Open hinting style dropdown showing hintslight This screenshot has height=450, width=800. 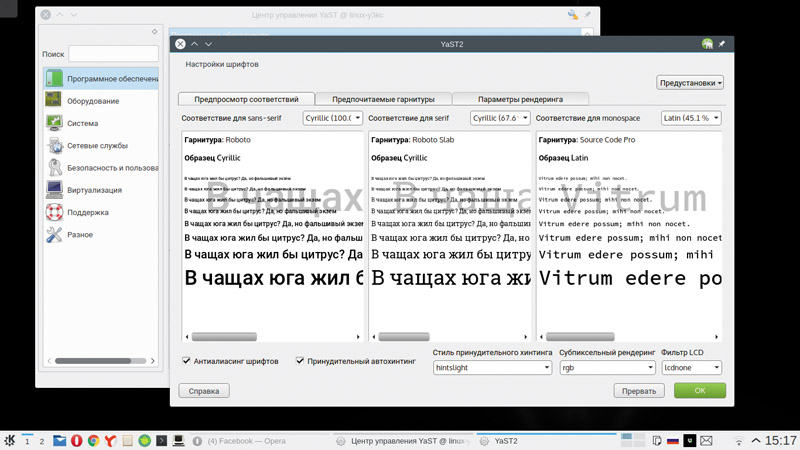pyautogui.click(x=492, y=367)
